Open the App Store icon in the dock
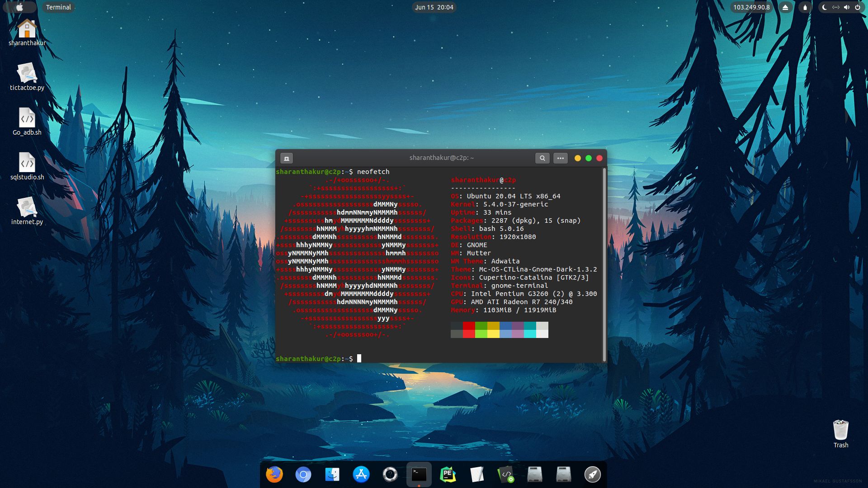868x488 pixels. click(362, 474)
